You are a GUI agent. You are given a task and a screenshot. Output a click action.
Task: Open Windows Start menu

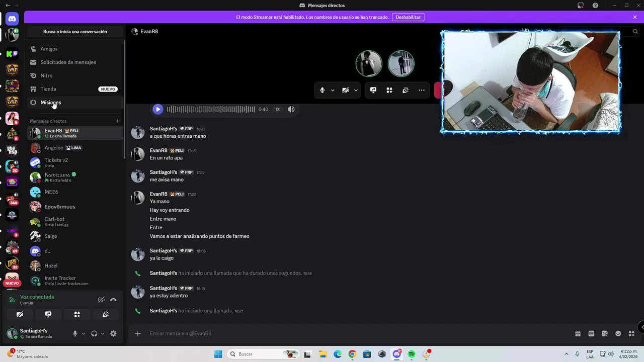218,354
